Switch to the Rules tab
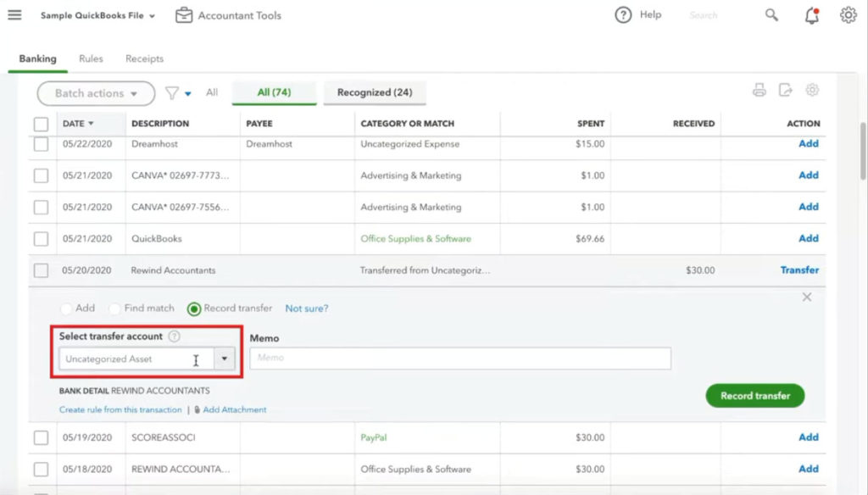 (x=91, y=59)
